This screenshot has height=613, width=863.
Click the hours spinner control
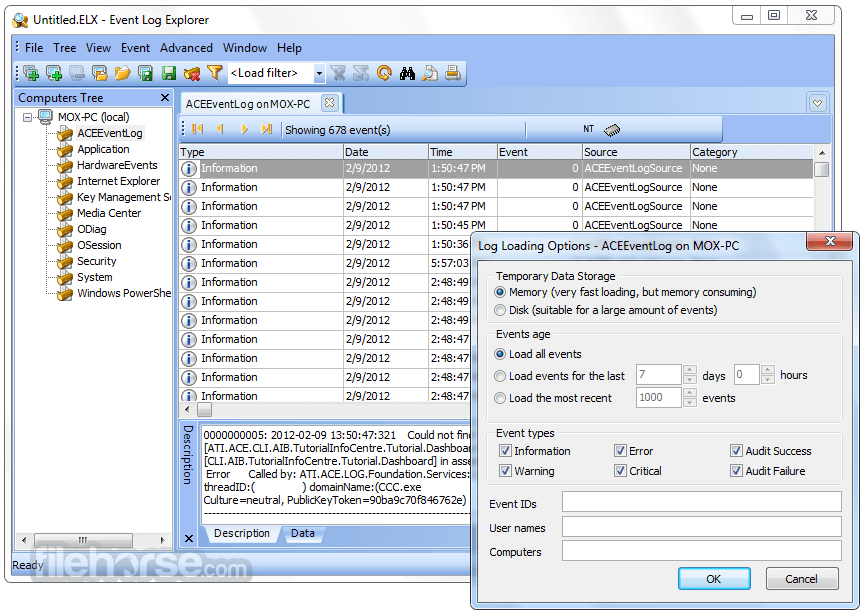[x=768, y=375]
